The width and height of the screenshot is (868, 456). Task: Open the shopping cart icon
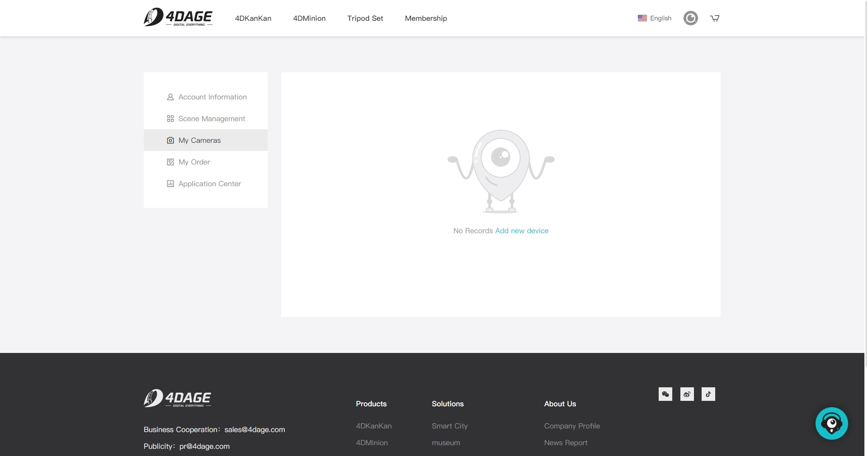pos(714,18)
